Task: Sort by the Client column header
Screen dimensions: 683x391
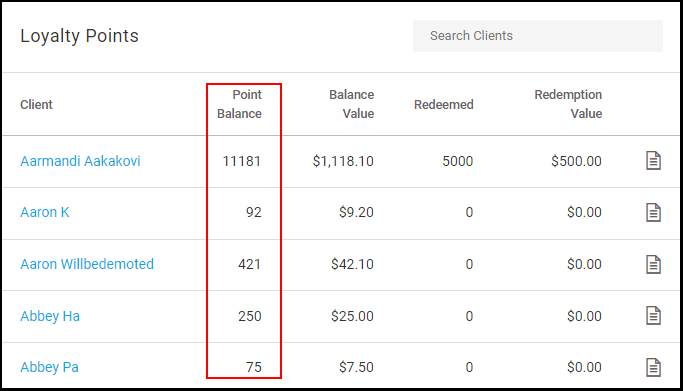Action: pyautogui.click(x=36, y=104)
